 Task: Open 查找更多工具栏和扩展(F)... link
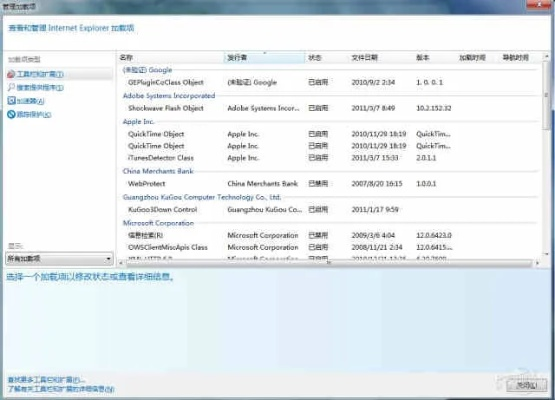pos(46,380)
